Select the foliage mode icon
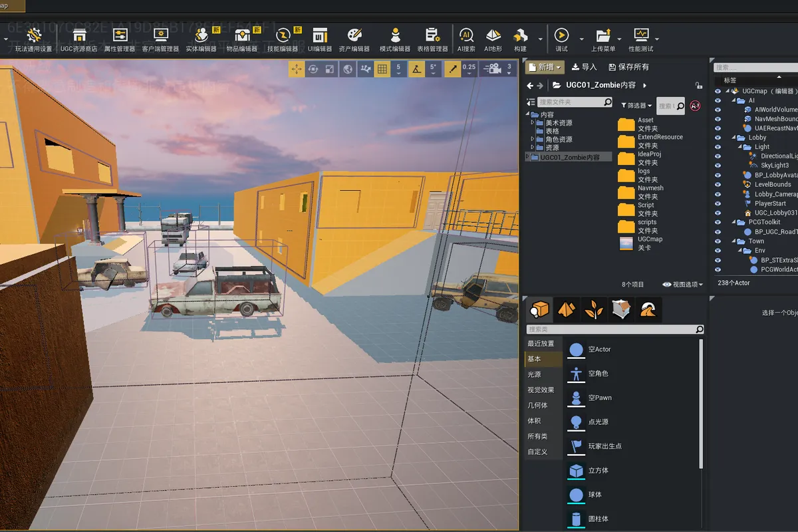Image resolution: width=798 pixels, height=532 pixels. [593, 309]
